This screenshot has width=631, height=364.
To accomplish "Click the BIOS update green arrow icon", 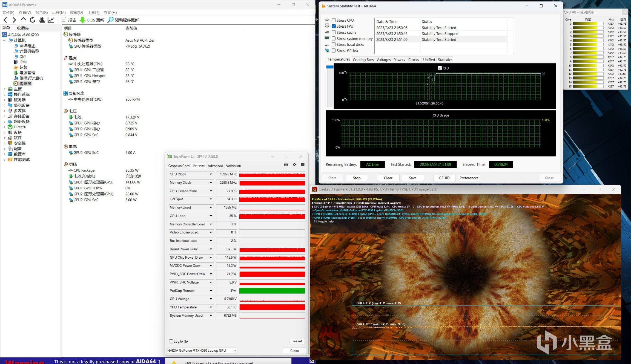I will coord(82,20).
